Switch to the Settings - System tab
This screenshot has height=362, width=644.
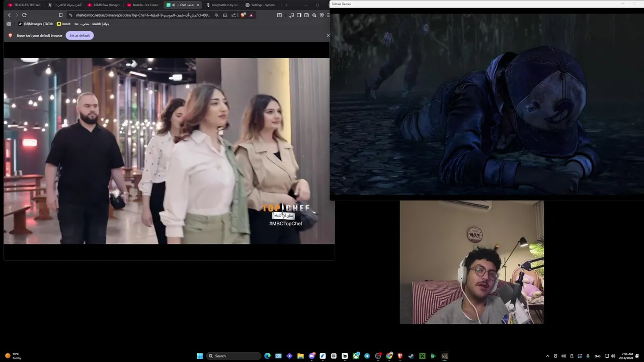coord(262,5)
